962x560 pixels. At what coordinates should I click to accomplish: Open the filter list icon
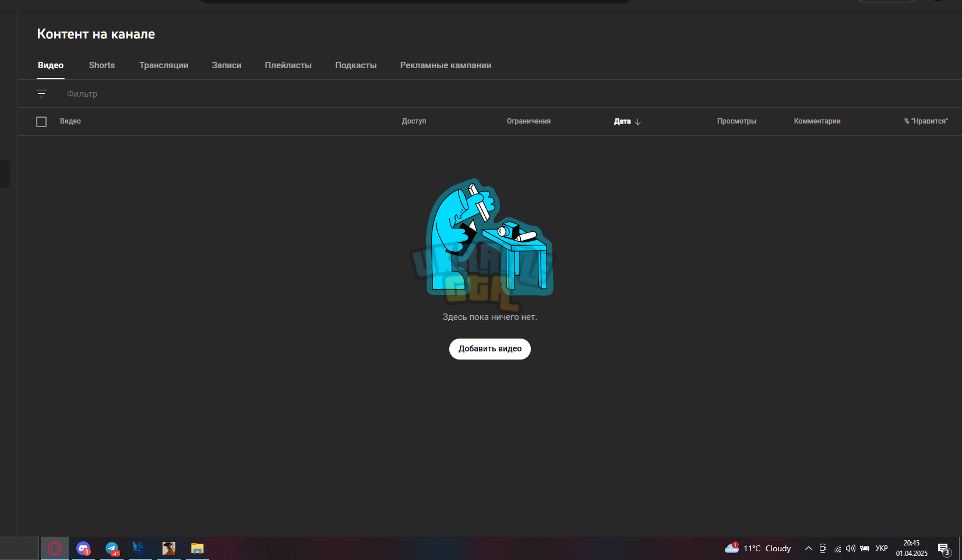(41, 94)
